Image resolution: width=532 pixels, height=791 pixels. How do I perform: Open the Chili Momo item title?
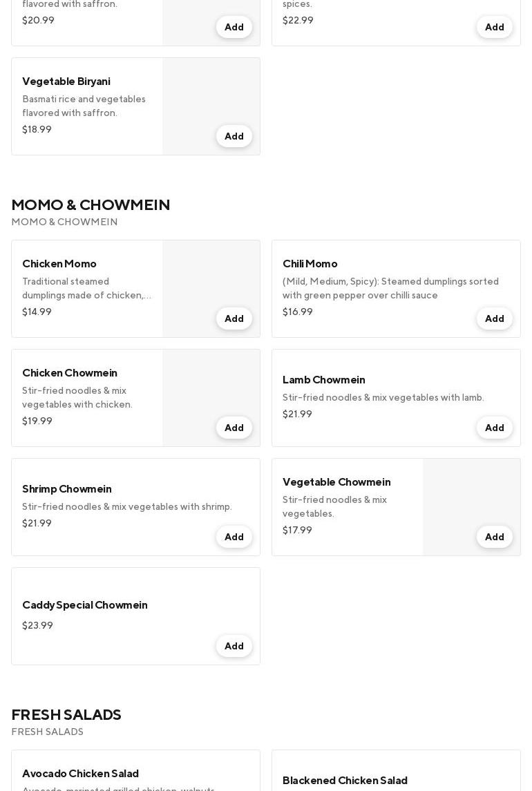(x=310, y=263)
